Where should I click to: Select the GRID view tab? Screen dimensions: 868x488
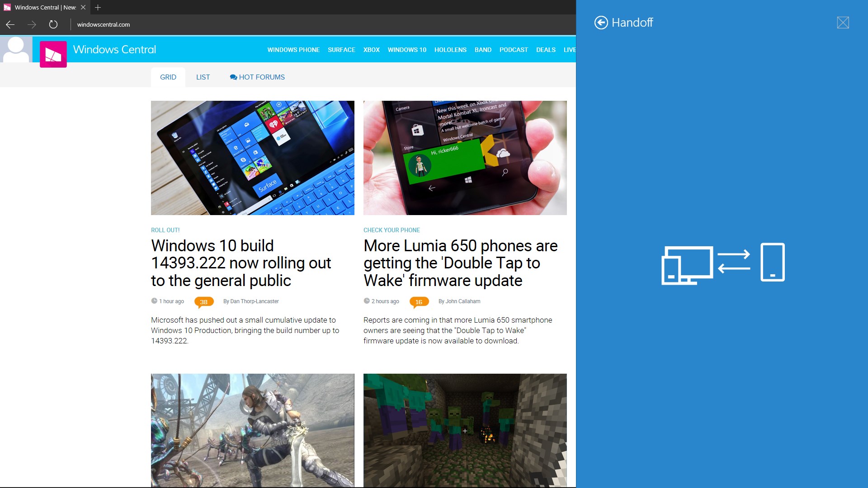168,77
